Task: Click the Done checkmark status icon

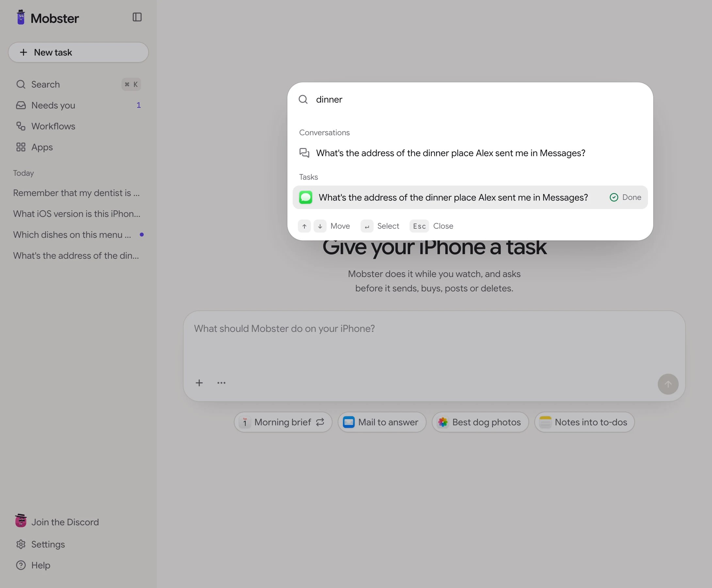Action: (614, 197)
